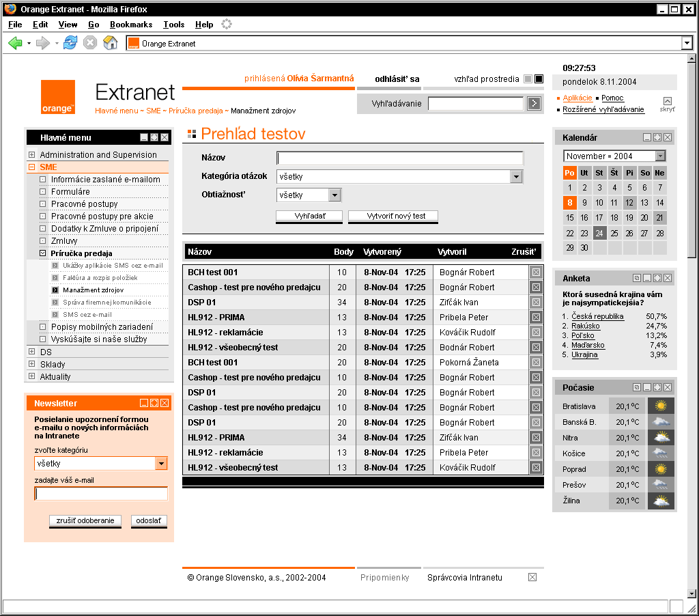This screenshot has width=699, height=616.
Task: Click the odhlásiť sa link
Action: tap(397, 79)
